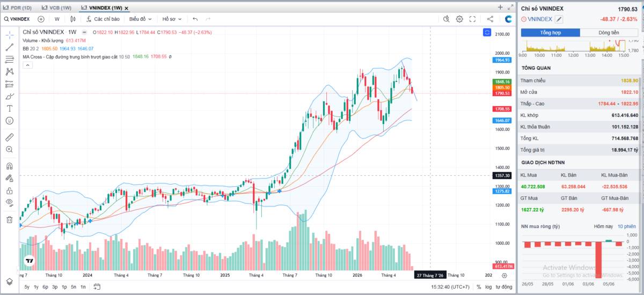Screen dimensions: 644x295
Task: Toggle tự động auto scale button
Action: tap(504, 287)
